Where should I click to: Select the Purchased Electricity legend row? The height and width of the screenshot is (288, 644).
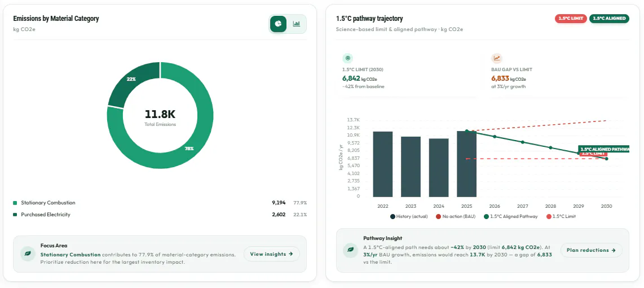(x=160, y=215)
